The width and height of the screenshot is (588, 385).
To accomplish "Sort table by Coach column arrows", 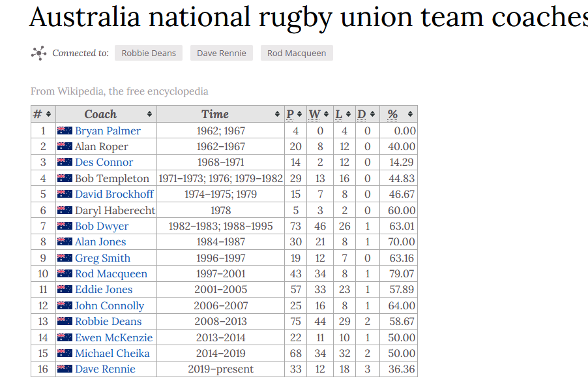I will pos(149,114).
